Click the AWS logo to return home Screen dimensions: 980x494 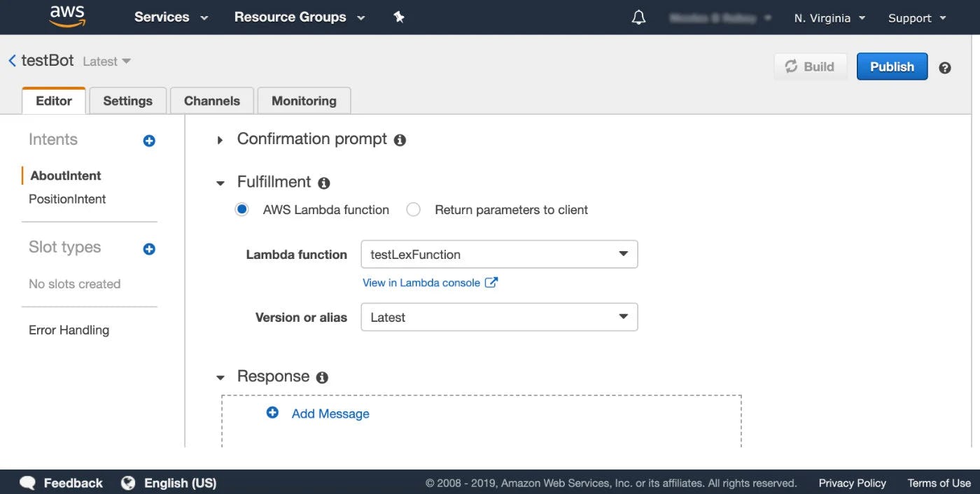tap(68, 15)
